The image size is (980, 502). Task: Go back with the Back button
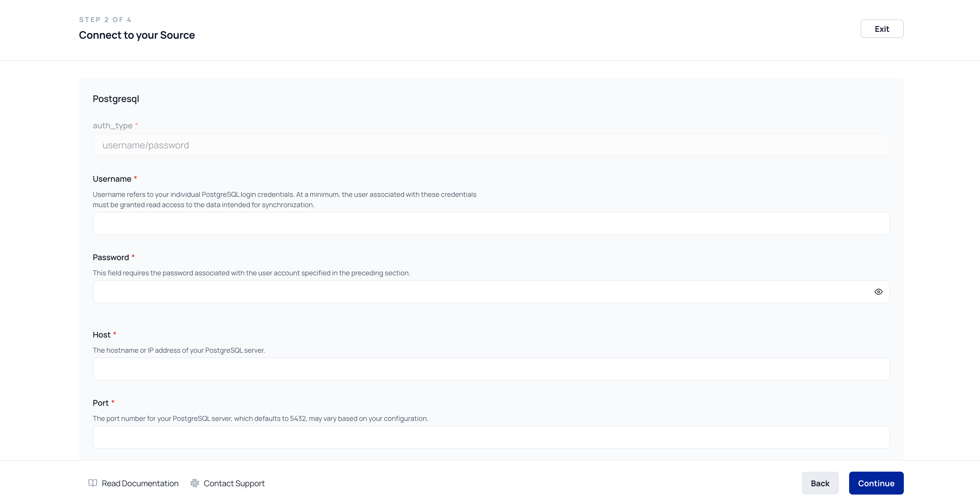820,483
